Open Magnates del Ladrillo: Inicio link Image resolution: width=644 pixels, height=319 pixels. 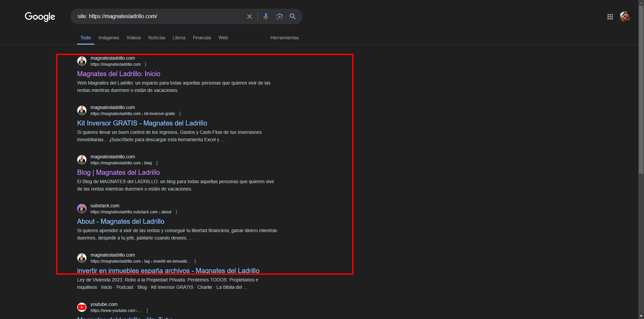(119, 74)
